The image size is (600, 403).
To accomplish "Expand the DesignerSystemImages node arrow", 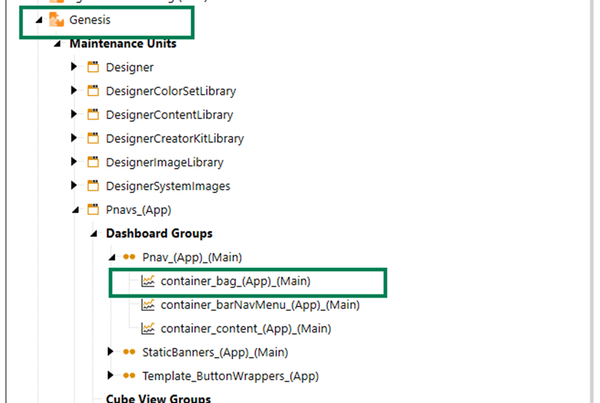I will 74,186.
